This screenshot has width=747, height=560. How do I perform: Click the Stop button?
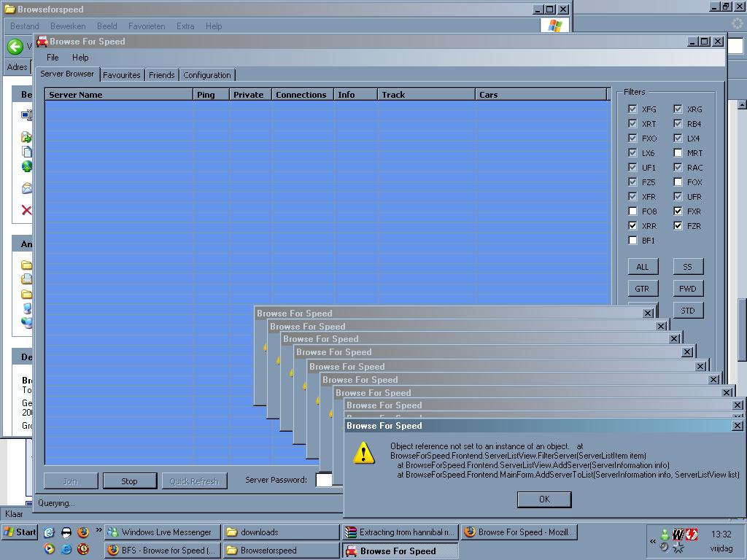[129, 481]
